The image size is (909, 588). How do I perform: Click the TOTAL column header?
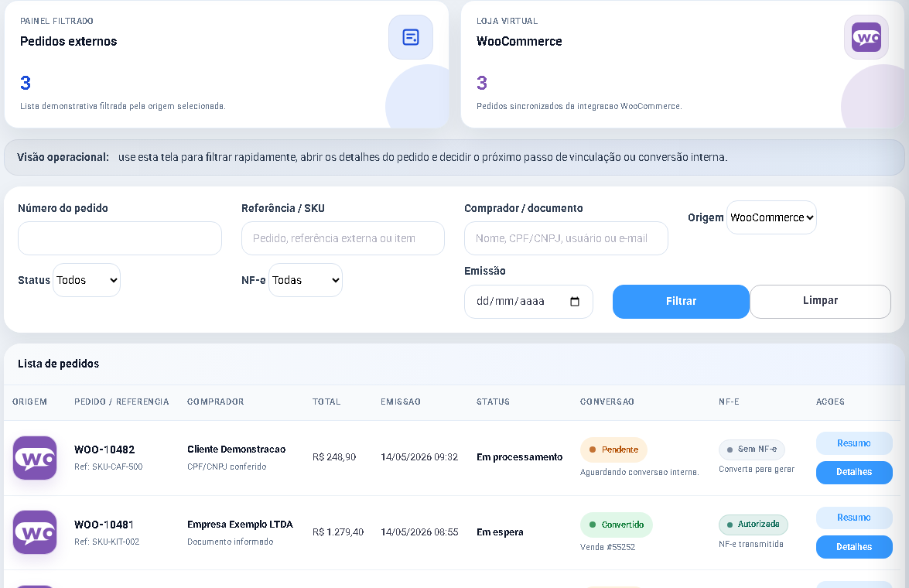[x=326, y=402]
